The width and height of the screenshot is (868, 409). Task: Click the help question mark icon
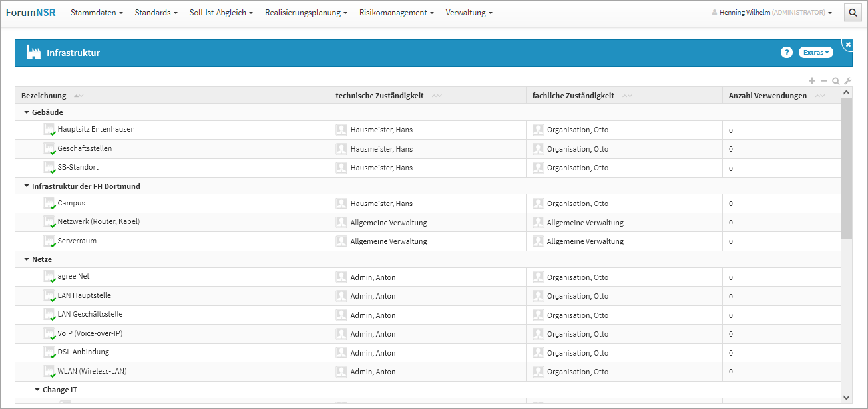(786, 53)
